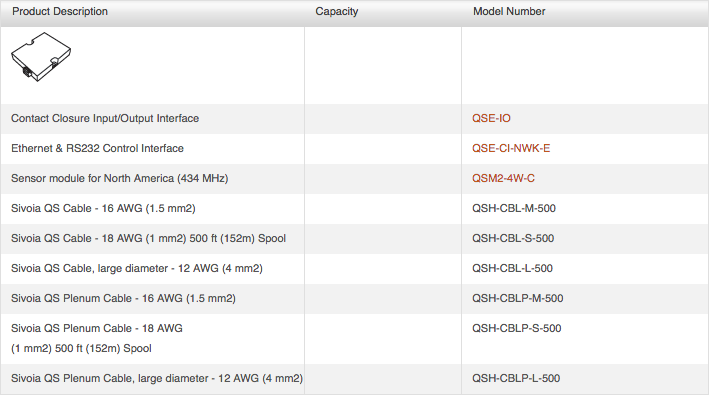Click the Product Description column header

click(60, 11)
